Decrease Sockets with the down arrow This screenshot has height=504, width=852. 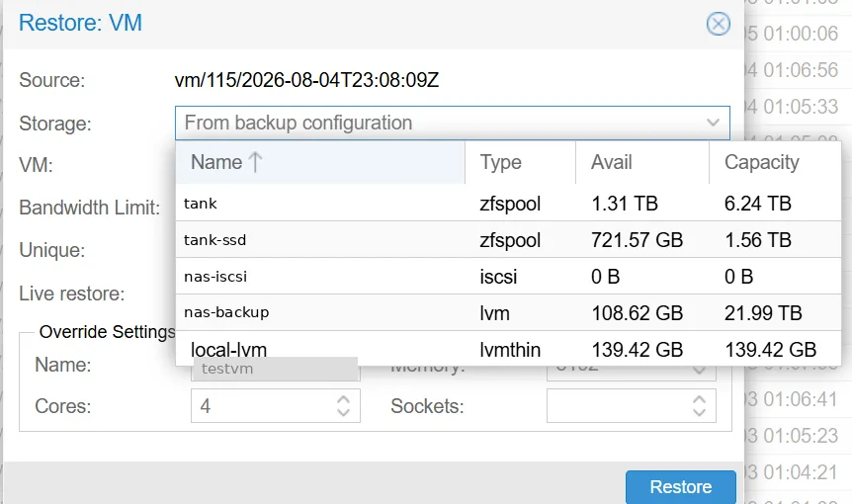tap(699, 413)
